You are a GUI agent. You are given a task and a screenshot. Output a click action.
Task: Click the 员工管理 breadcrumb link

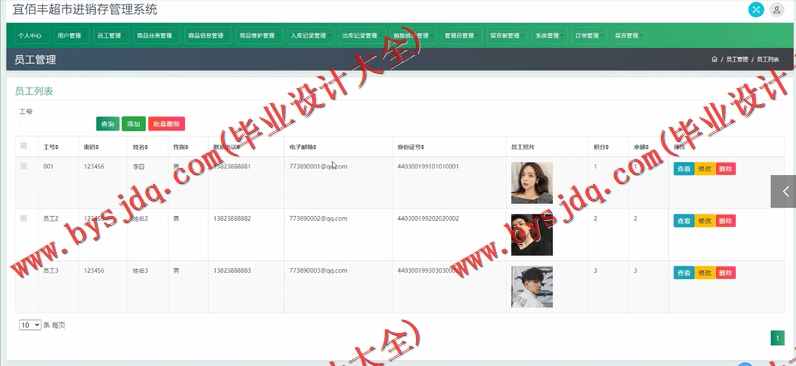(737, 59)
